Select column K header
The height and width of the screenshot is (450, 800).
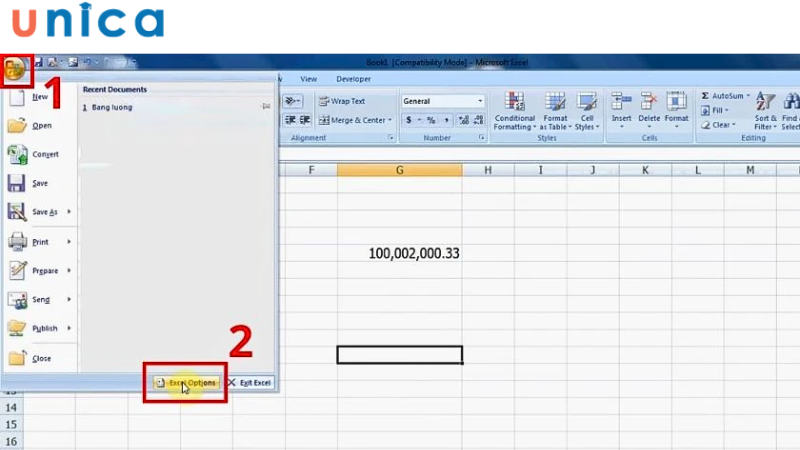click(x=645, y=170)
